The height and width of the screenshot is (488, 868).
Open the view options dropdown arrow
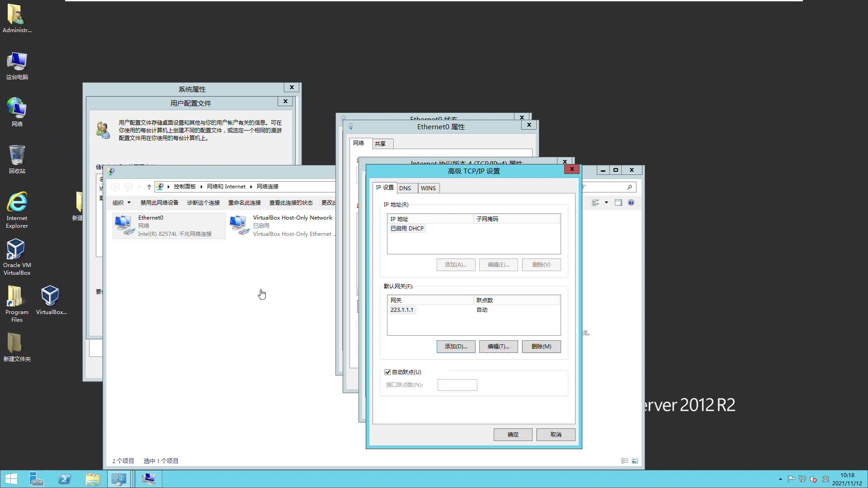pos(607,202)
